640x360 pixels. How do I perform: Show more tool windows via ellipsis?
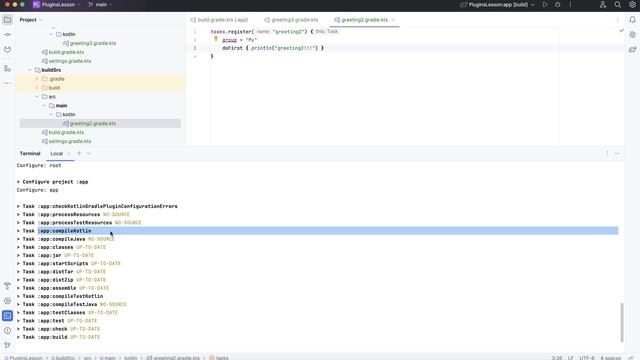[7, 83]
